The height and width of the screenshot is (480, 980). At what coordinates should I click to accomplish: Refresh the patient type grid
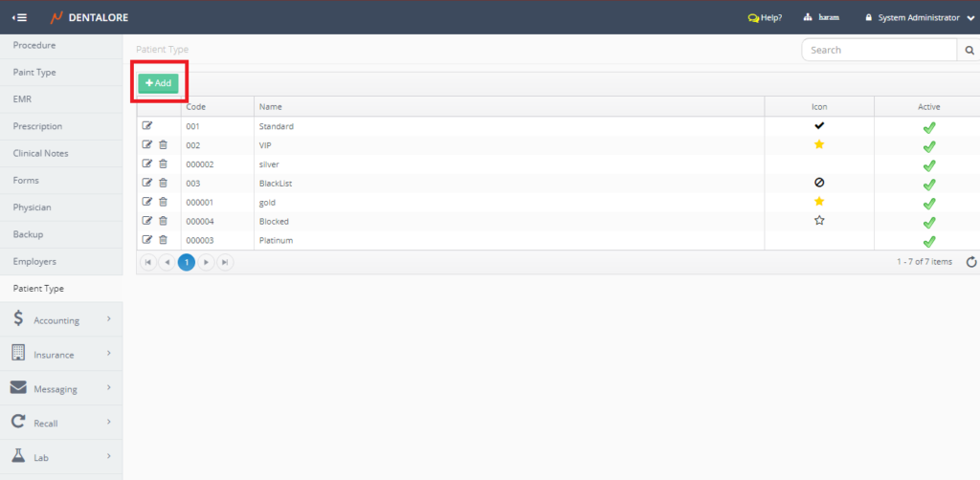971,262
